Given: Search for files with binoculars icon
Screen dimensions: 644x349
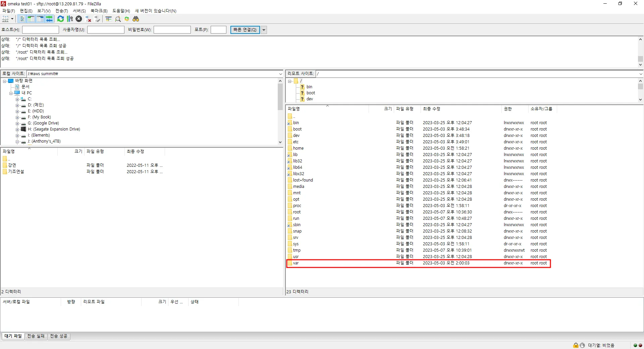Looking at the screenshot, I should pyautogui.click(x=136, y=19).
